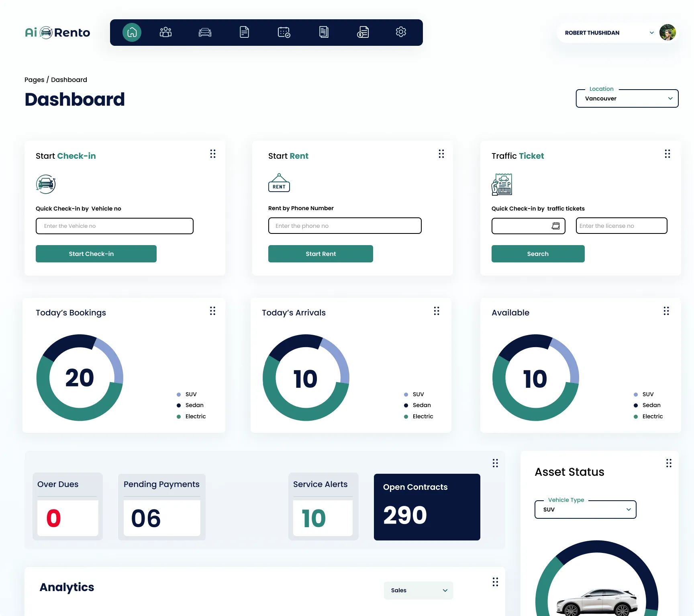This screenshot has width=694, height=616.
Task: Click the RENT sign icon
Action: click(x=279, y=183)
